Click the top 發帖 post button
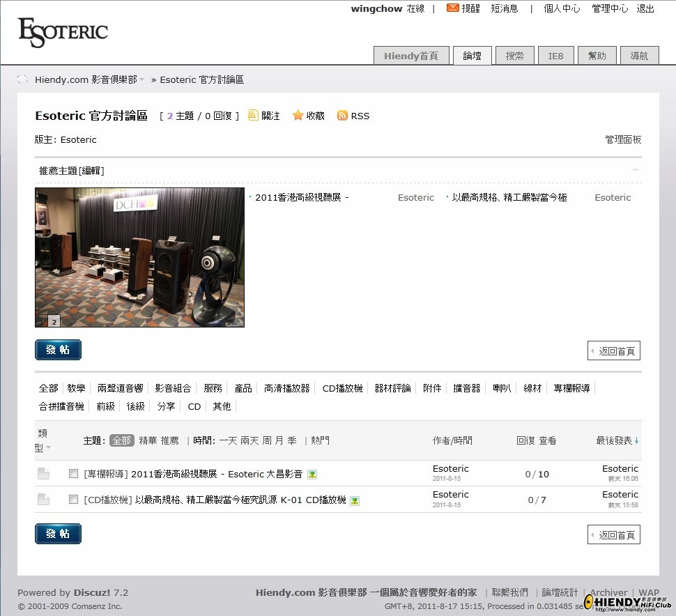 [x=59, y=350]
